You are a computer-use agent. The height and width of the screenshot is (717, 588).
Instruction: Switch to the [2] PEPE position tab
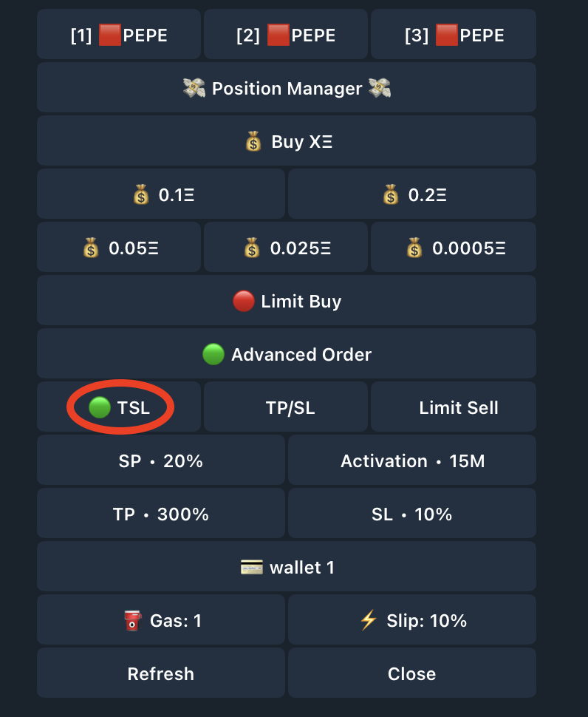coord(286,34)
